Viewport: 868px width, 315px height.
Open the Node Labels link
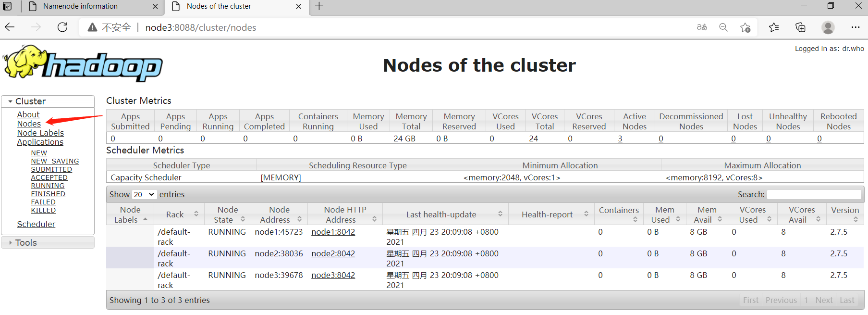(40, 133)
